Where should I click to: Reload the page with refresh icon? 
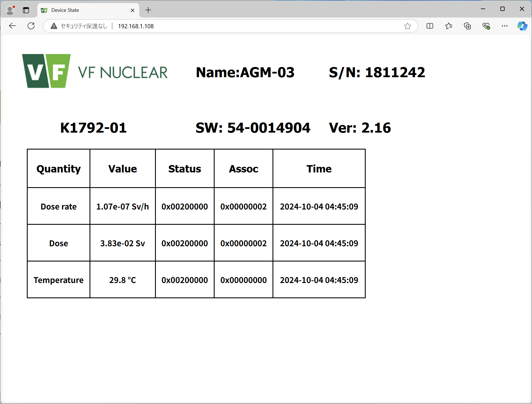tap(31, 26)
